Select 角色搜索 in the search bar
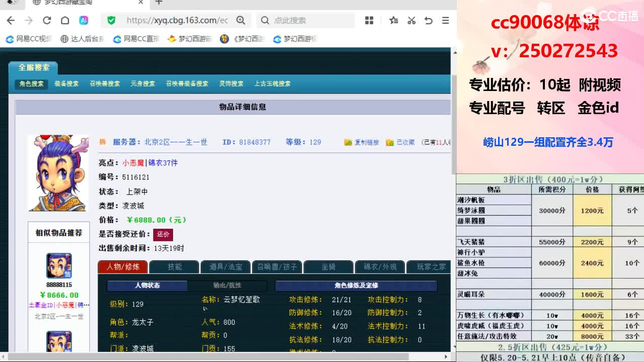The width and height of the screenshot is (644, 362). [32, 84]
